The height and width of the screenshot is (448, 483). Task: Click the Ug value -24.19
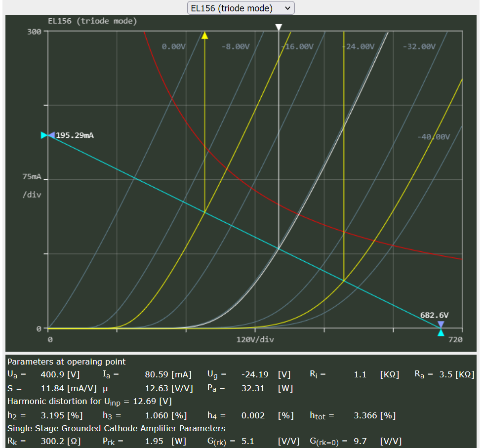click(255, 374)
